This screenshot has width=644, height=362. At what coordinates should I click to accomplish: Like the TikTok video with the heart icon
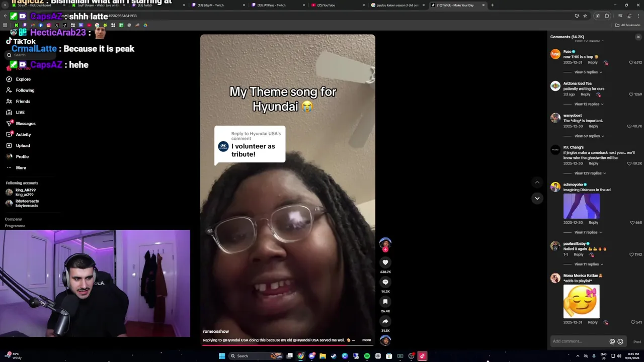click(385, 262)
